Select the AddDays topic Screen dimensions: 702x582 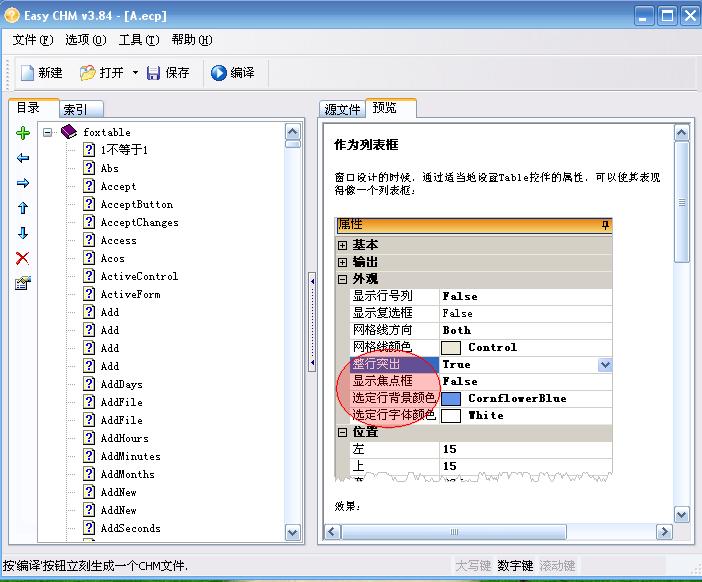121,384
